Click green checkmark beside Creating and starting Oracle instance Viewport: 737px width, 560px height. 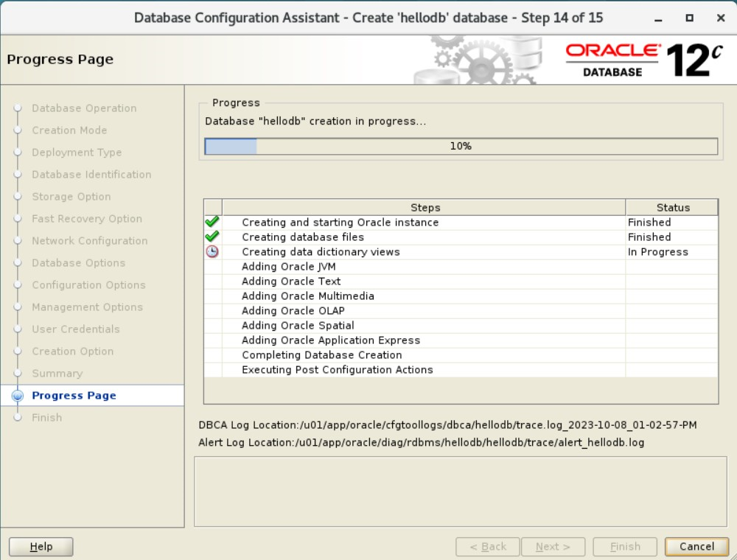212,222
